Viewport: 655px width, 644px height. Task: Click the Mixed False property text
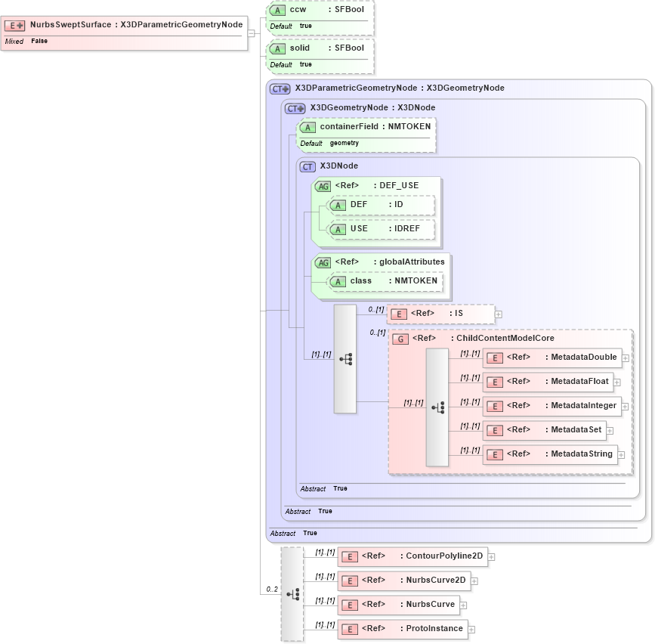click(26, 42)
